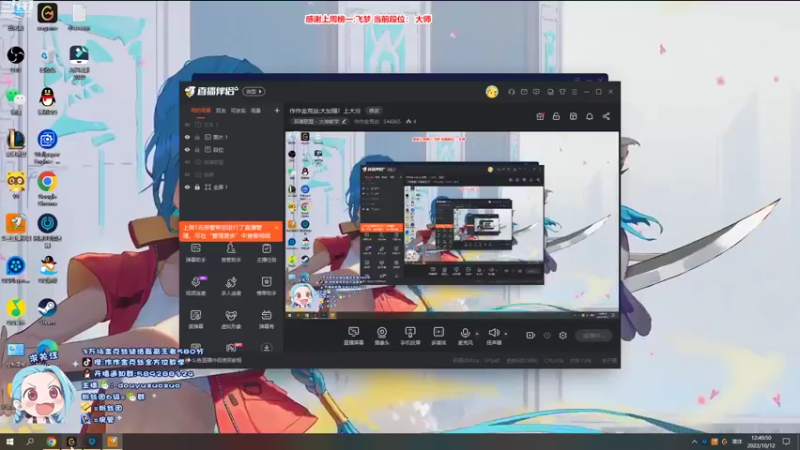Toggle visibility of the 段位 layer
800x450 pixels.
[x=187, y=149]
